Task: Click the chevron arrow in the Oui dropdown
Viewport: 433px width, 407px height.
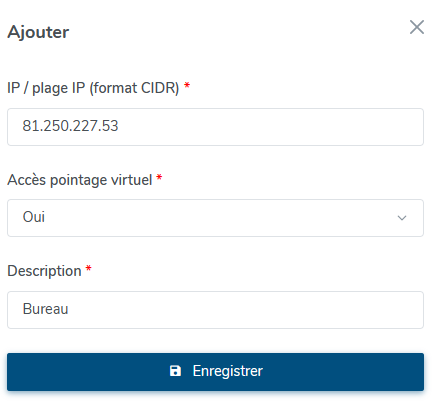Action: (x=402, y=218)
